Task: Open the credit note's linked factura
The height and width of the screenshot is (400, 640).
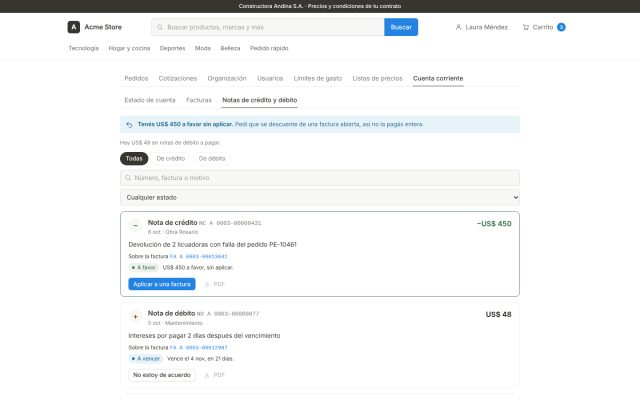Action: pyautogui.click(x=198, y=256)
